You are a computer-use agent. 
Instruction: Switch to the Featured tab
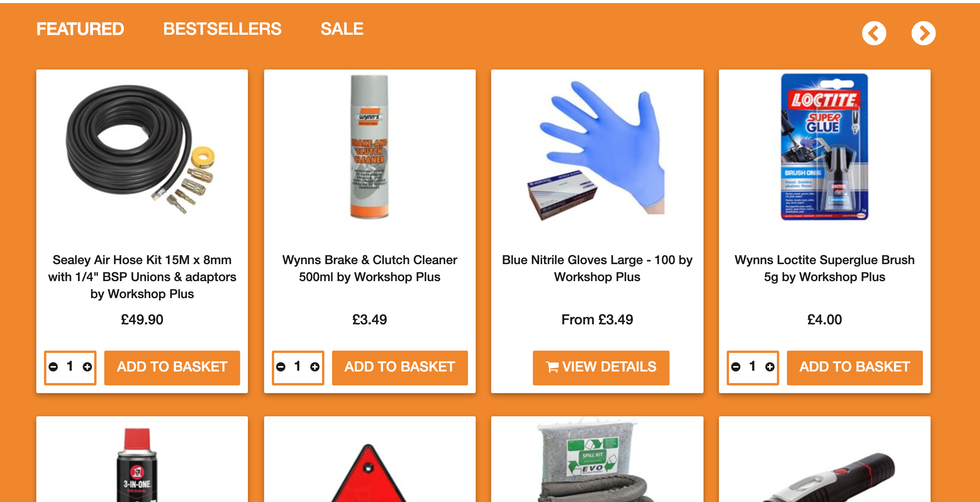click(80, 29)
